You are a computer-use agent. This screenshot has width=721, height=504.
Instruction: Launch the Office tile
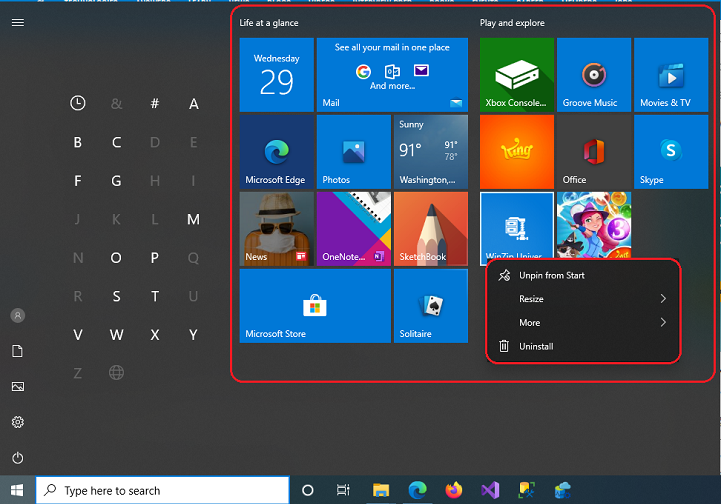pyautogui.click(x=594, y=152)
